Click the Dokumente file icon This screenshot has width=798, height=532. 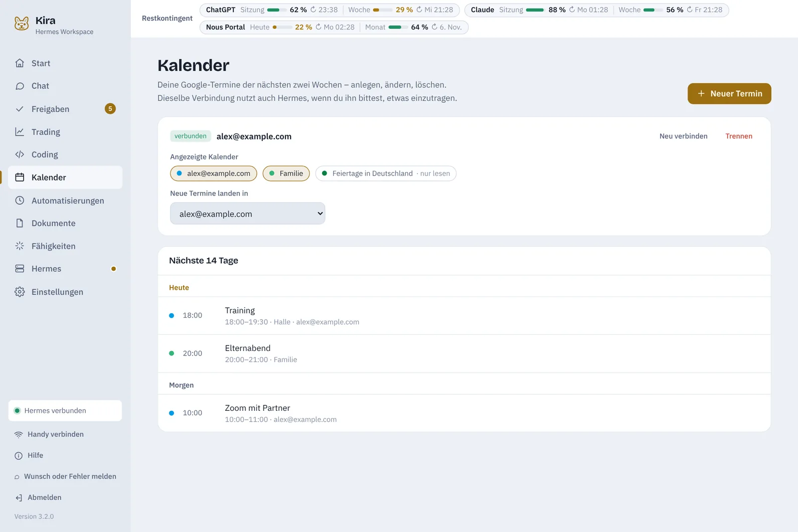coord(19,223)
